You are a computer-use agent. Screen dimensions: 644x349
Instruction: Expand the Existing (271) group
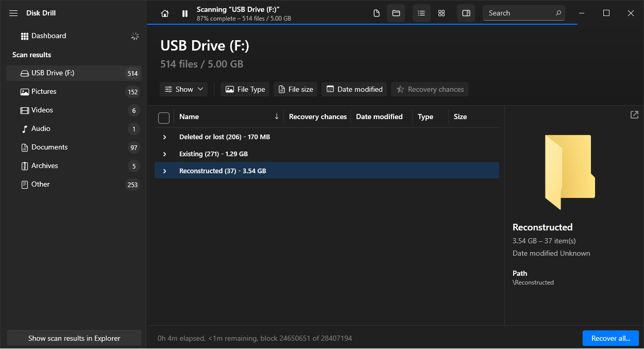coord(165,154)
